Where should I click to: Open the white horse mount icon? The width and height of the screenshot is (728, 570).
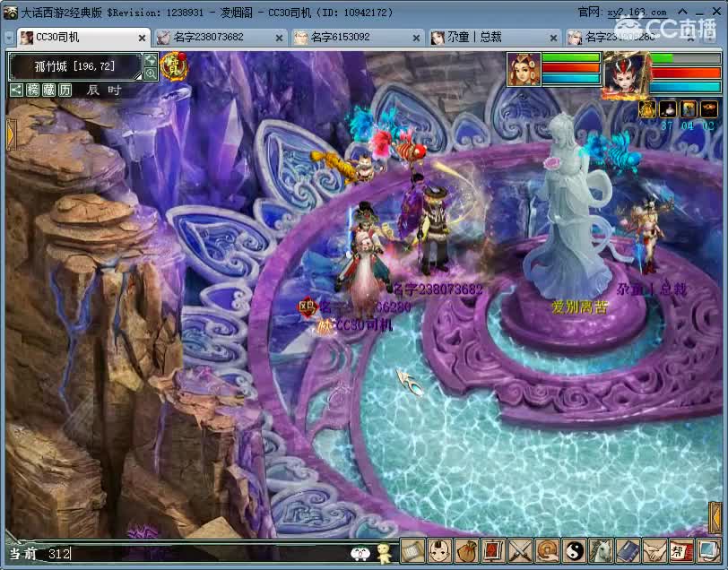coord(601,550)
